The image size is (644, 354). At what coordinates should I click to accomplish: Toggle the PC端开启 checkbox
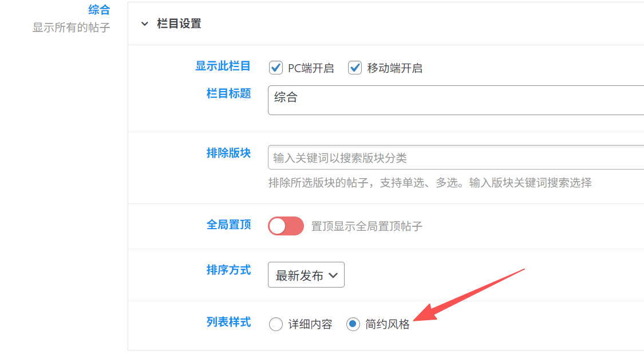[x=276, y=68]
